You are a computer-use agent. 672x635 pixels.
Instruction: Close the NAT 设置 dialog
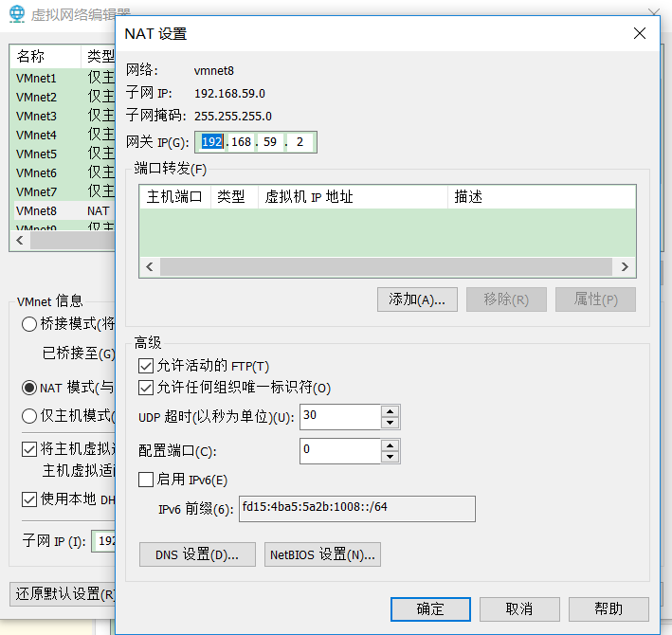point(640,33)
